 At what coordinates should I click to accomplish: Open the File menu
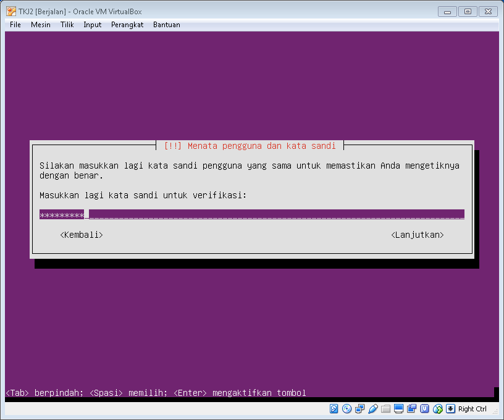click(15, 25)
